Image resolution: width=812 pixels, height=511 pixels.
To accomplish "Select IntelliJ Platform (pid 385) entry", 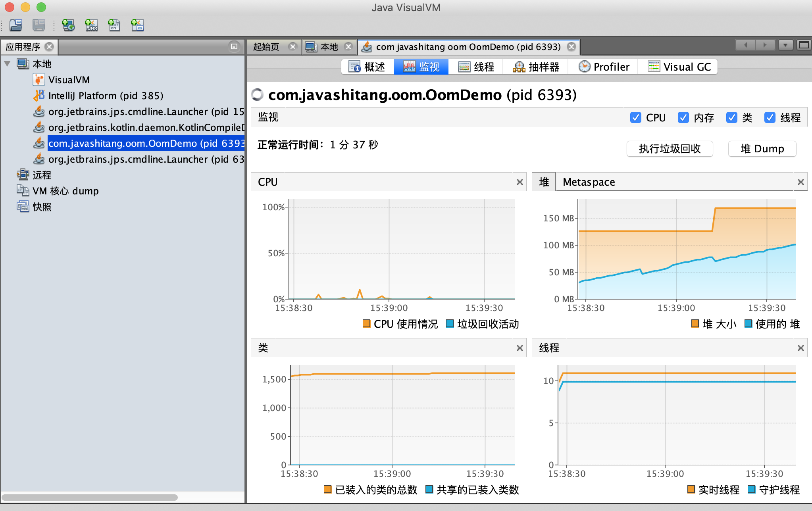I will point(106,96).
